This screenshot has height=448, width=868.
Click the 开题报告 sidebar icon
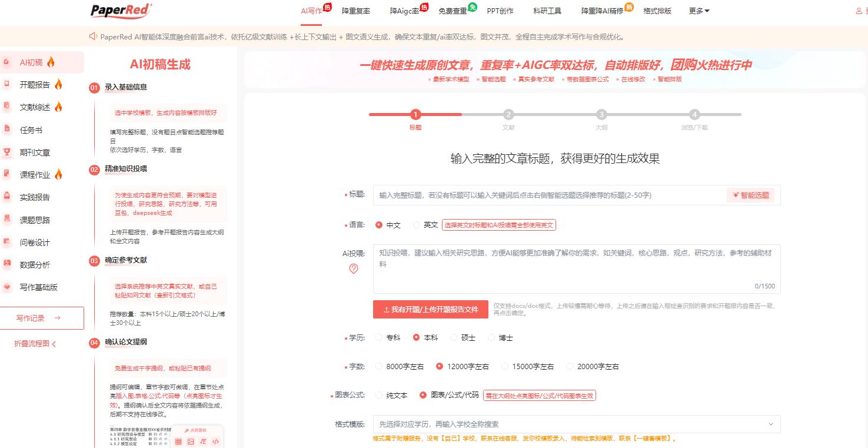(x=7, y=84)
